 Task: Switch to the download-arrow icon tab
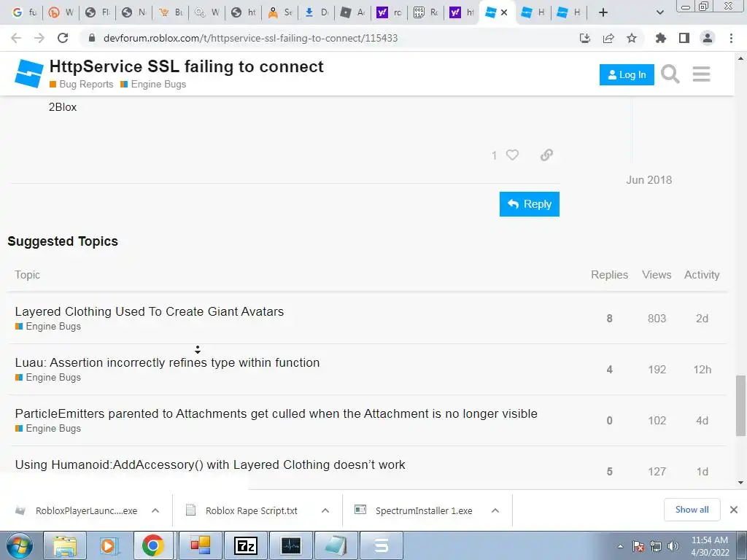[317, 12]
